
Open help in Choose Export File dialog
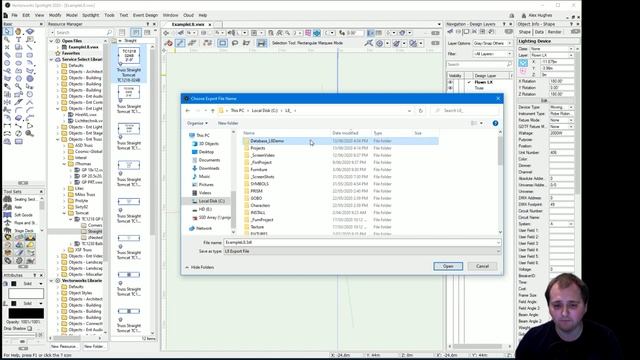495,123
